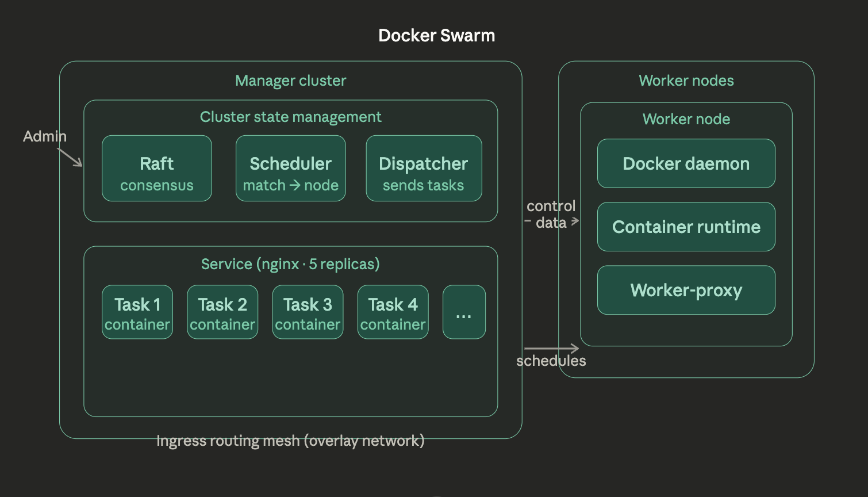868x497 pixels.
Task: Open the Worker nodes panel
Action: click(687, 81)
